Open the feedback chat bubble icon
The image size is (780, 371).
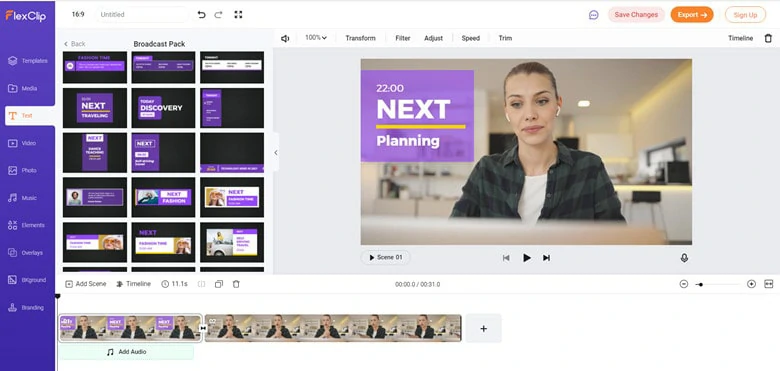click(593, 15)
